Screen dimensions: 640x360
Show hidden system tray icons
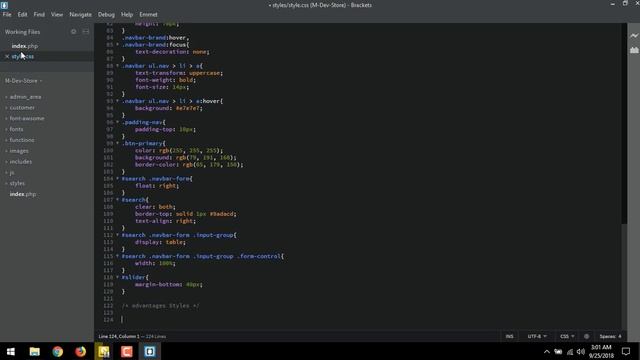[x=547, y=351]
